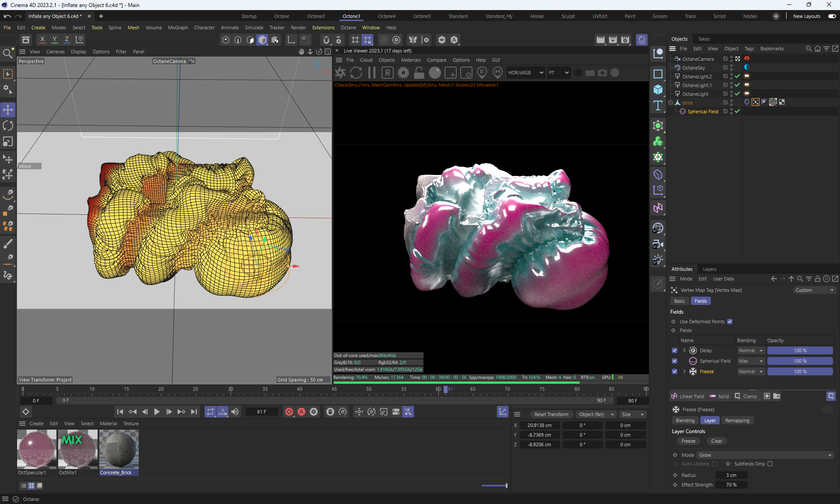Click Live Viewer lock resolution icon
840x504 pixels.
coord(419,73)
